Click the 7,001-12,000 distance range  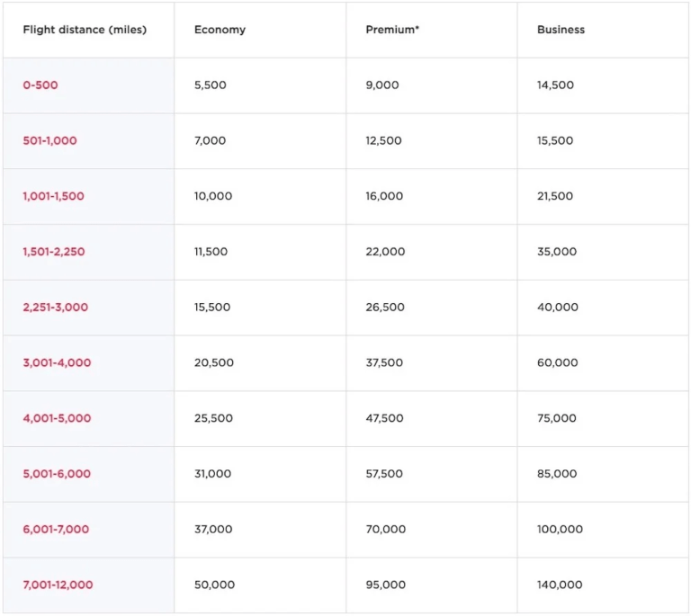point(58,585)
